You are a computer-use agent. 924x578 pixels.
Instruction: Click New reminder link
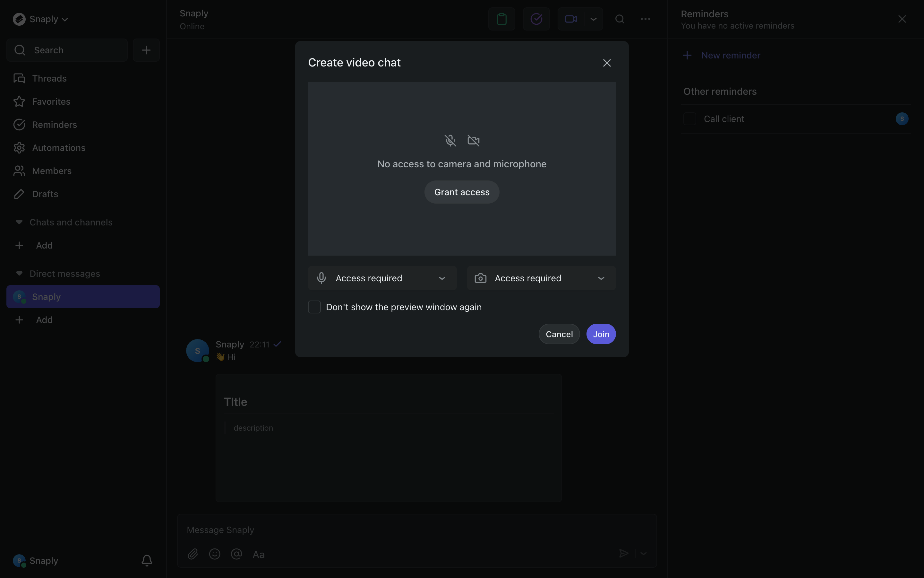721,56
